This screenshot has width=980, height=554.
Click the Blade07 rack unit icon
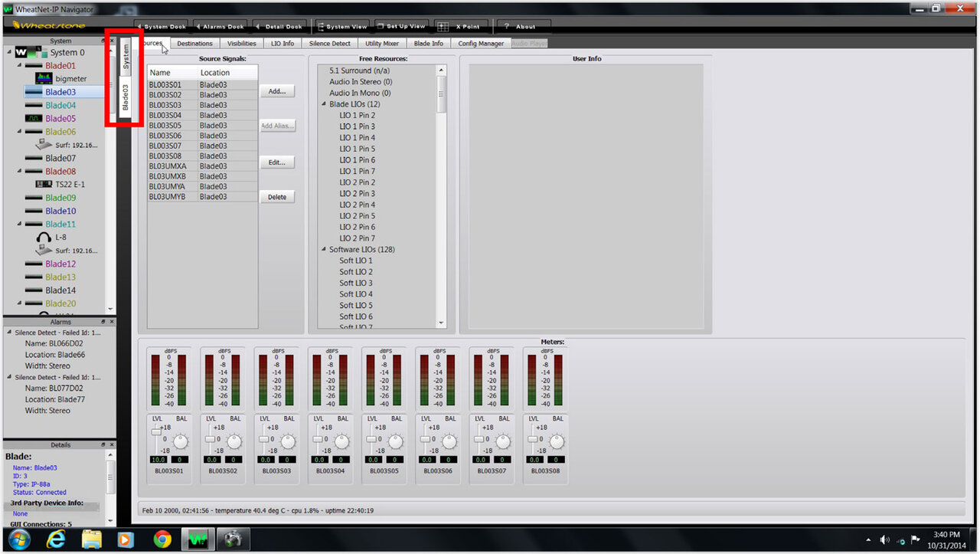[33, 158]
